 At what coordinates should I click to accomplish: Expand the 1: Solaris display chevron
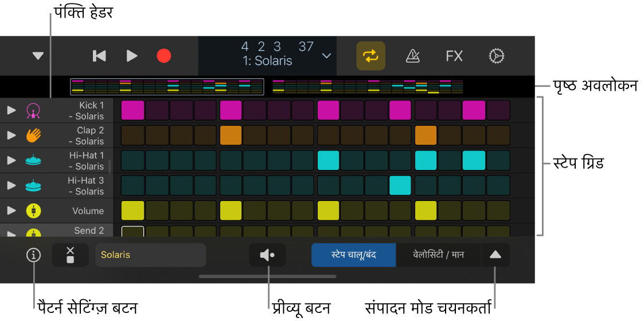326,56
